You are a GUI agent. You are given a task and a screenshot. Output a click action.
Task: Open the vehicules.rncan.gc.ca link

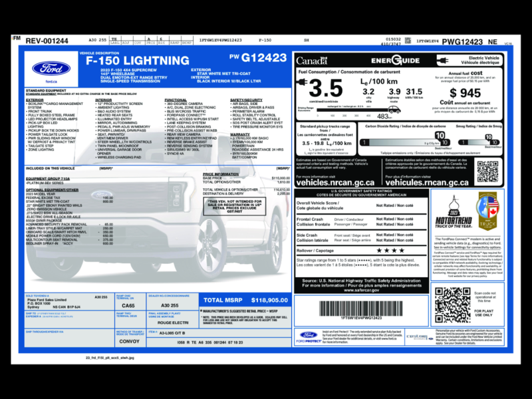pos(427,182)
